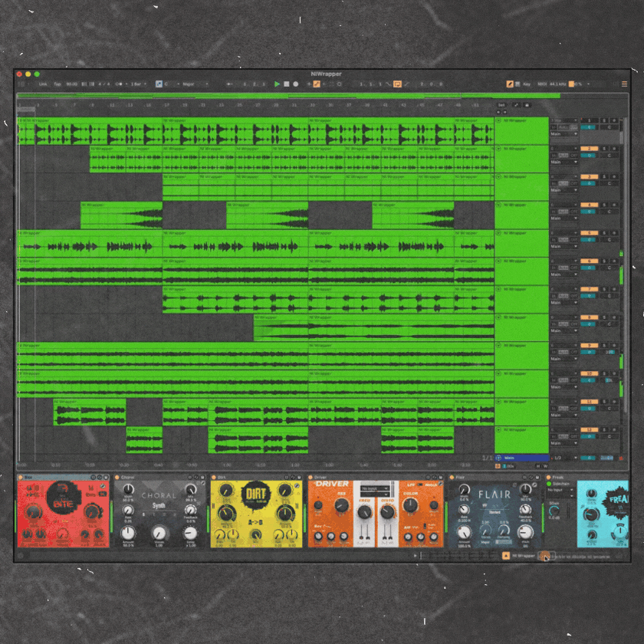Click the round Record button in transport
644x644 pixels.
tap(295, 84)
